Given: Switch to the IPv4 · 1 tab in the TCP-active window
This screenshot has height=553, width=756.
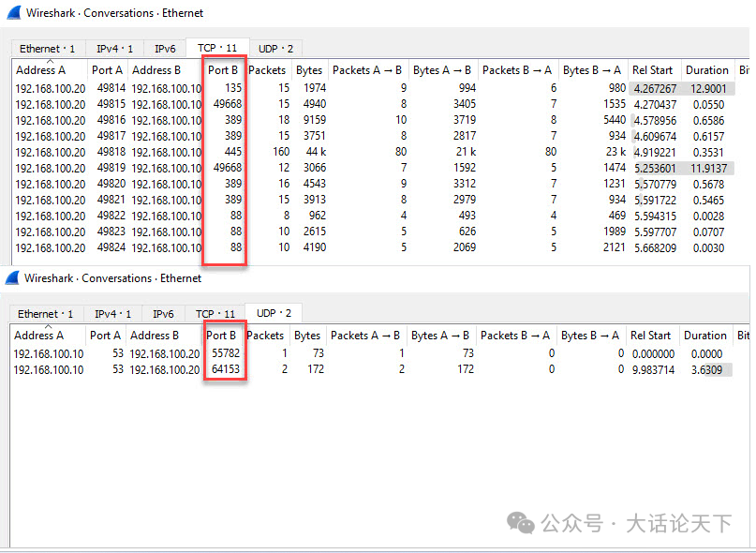Looking at the screenshot, I should 114,49.
